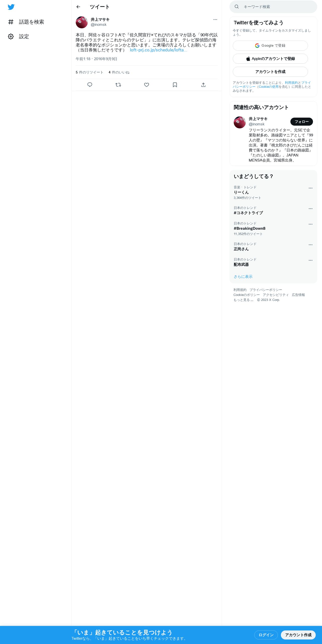
Task: Share the tweet via share icon
Action: tap(203, 85)
